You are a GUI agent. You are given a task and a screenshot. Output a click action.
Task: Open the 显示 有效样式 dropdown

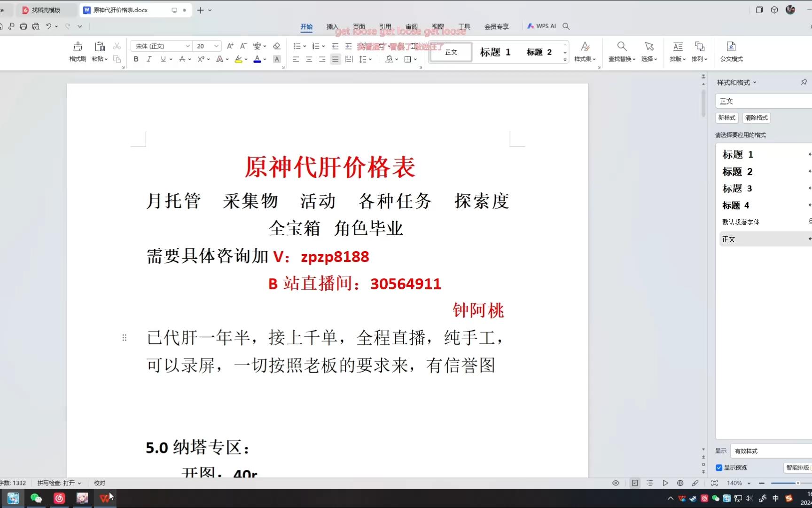click(x=771, y=451)
